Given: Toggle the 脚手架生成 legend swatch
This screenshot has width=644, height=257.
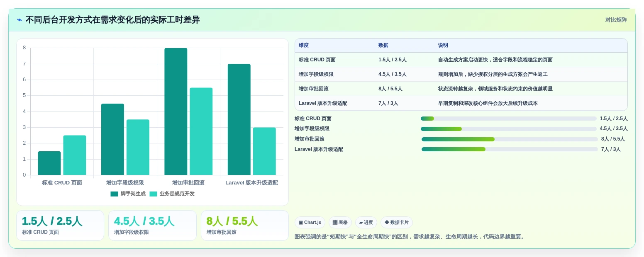Looking at the screenshot, I should click(x=114, y=194).
